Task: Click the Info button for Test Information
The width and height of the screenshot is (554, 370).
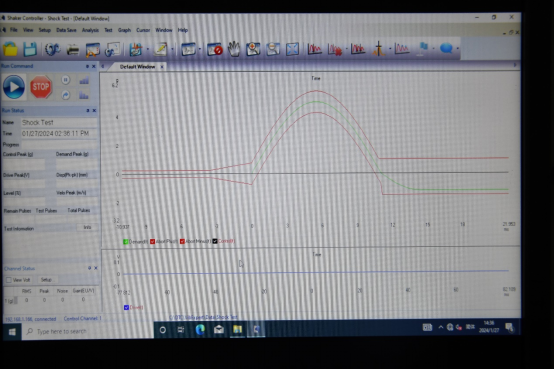Action: tap(87, 228)
